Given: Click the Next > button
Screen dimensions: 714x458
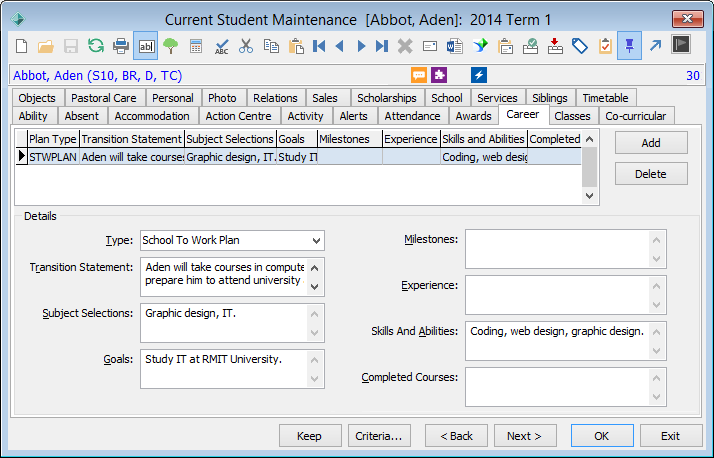Looking at the screenshot, I should click(525, 436).
